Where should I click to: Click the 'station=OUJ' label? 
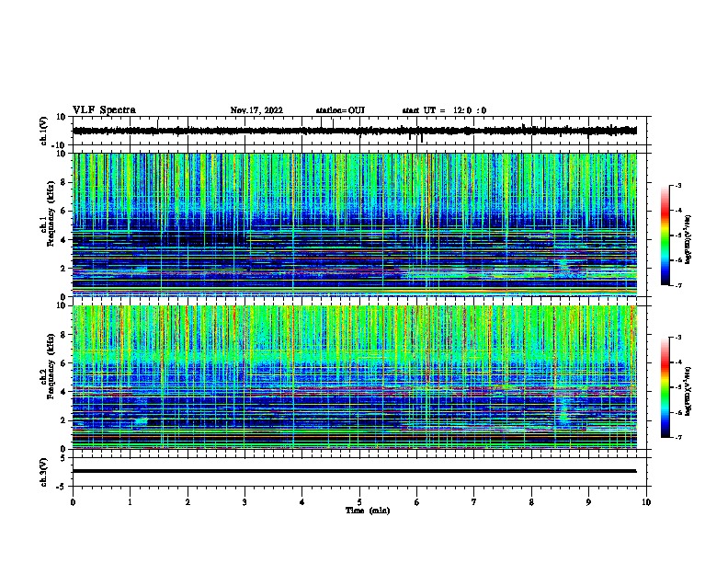pyautogui.click(x=340, y=110)
